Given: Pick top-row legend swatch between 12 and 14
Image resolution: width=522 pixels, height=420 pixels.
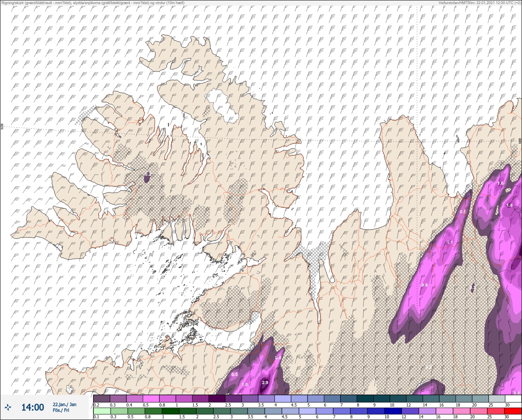Looking at the screenshot, I should pos(414,398).
